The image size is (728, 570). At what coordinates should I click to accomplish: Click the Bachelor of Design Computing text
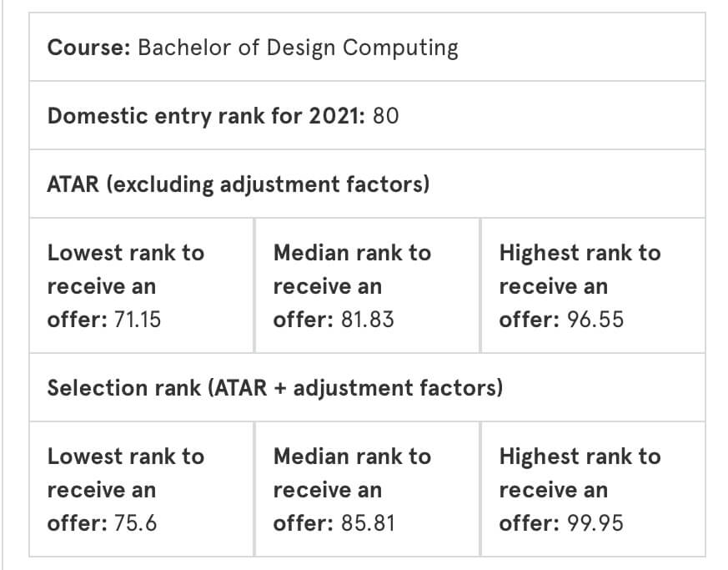(x=298, y=48)
